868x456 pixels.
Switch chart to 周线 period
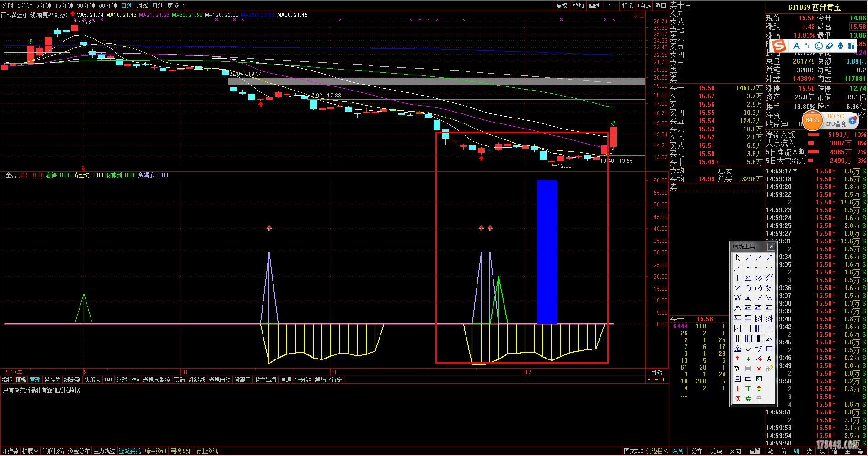click(x=142, y=5)
